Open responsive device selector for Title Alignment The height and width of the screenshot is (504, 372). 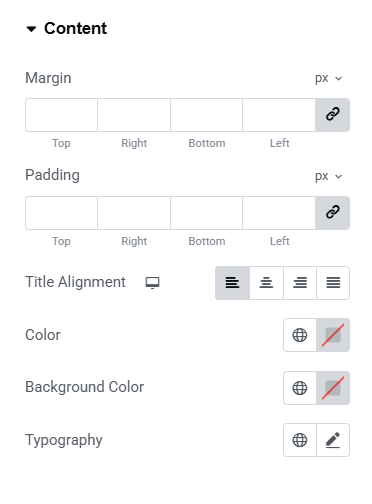pyautogui.click(x=153, y=283)
